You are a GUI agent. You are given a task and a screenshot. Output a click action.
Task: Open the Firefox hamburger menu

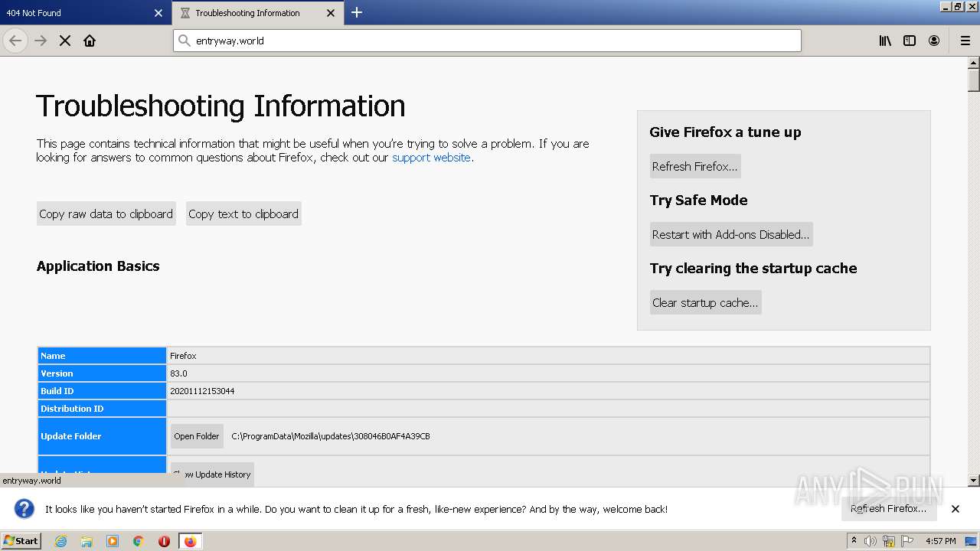coord(965,41)
